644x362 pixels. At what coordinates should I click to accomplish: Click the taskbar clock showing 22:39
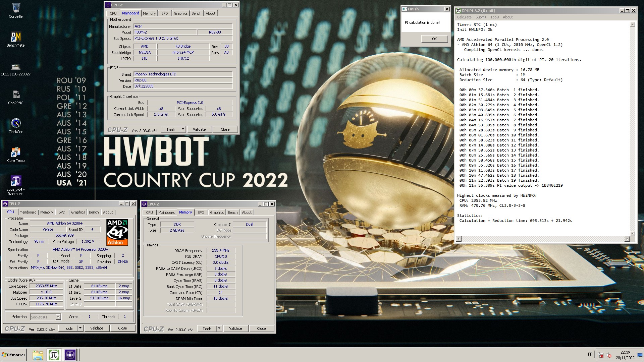(625, 355)
